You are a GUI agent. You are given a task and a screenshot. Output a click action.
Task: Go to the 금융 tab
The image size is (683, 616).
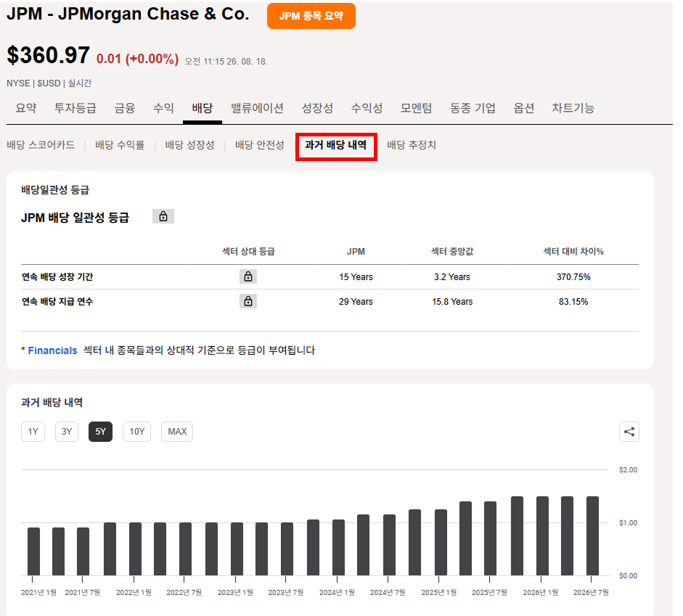[x=125, y=108]
